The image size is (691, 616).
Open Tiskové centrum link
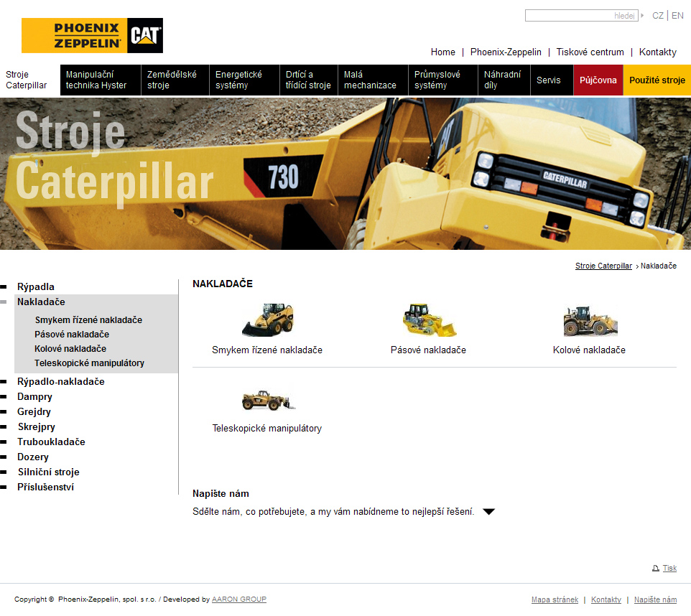[590, 52]
